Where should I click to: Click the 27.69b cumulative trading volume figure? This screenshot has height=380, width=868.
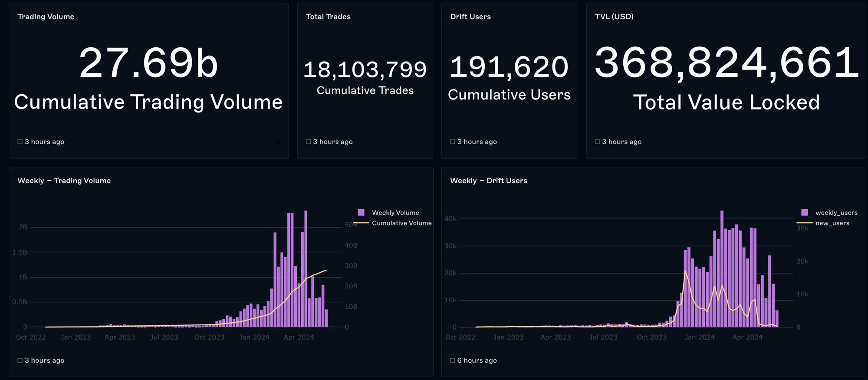point(148,63)
